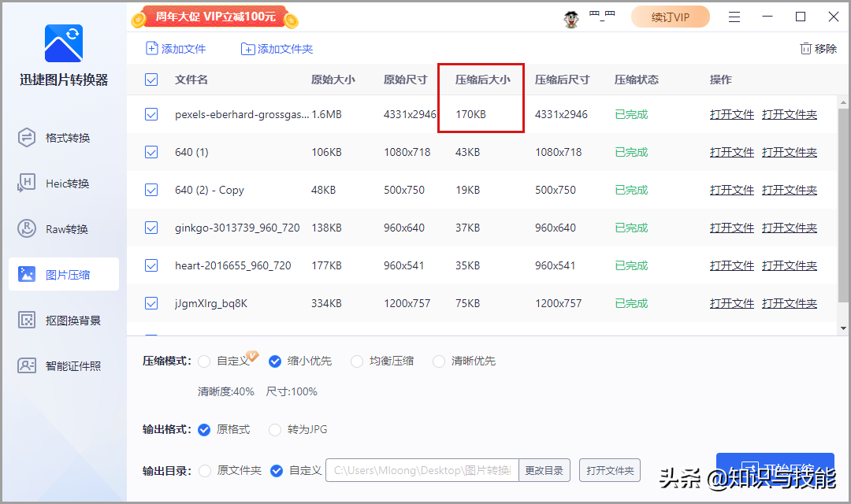The height and width of the screenshot is (504, 851).
Task: Click 打开文件 for ginkgo-3013739_960_720
Action: coord(731,228)
